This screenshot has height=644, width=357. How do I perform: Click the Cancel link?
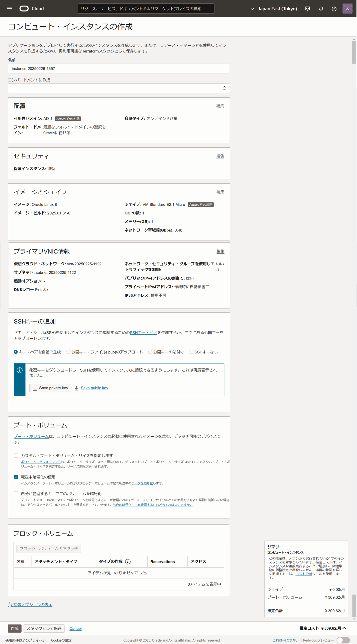pos(75,629)
